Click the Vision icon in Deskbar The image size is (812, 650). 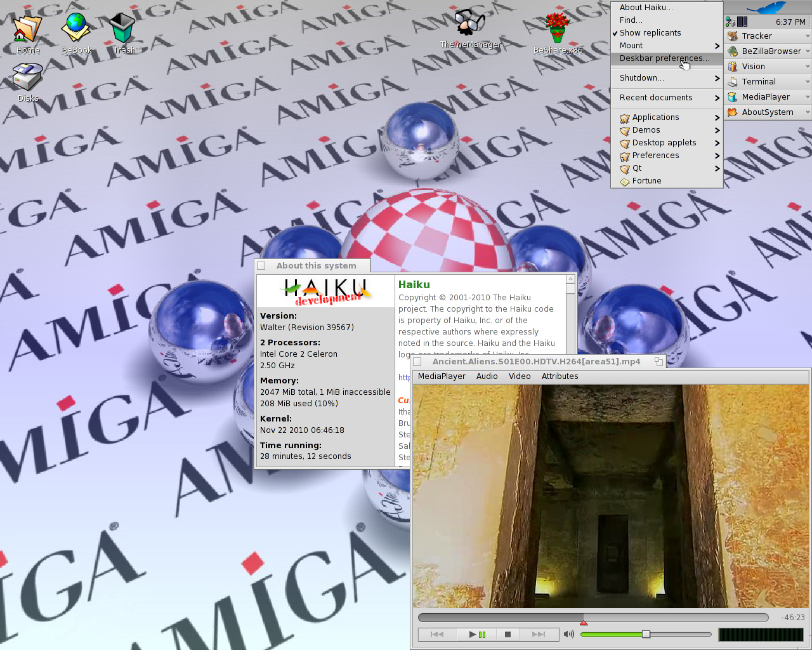click(x=733, y=67)
